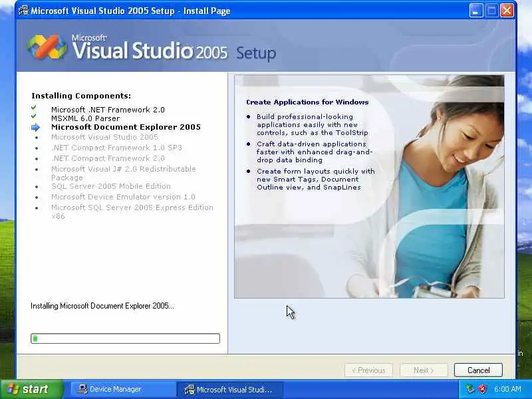Click the window title bar text
This screenshot has height=399, width=532.
pos(130,11)
